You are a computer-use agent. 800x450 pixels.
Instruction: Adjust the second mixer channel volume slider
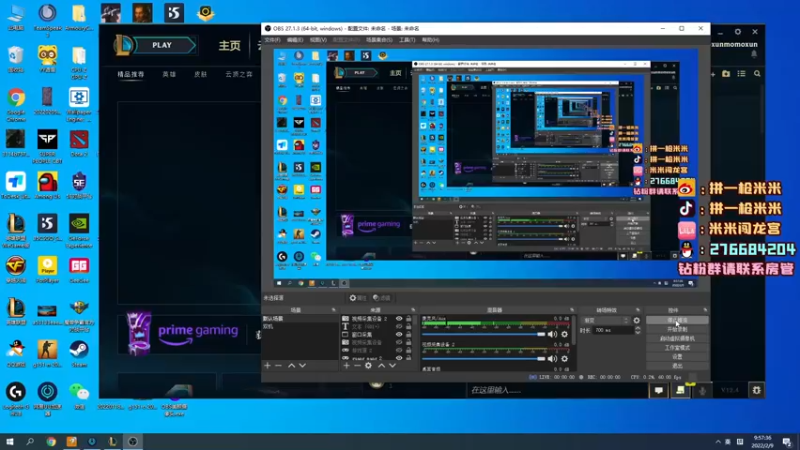[483, 359]
